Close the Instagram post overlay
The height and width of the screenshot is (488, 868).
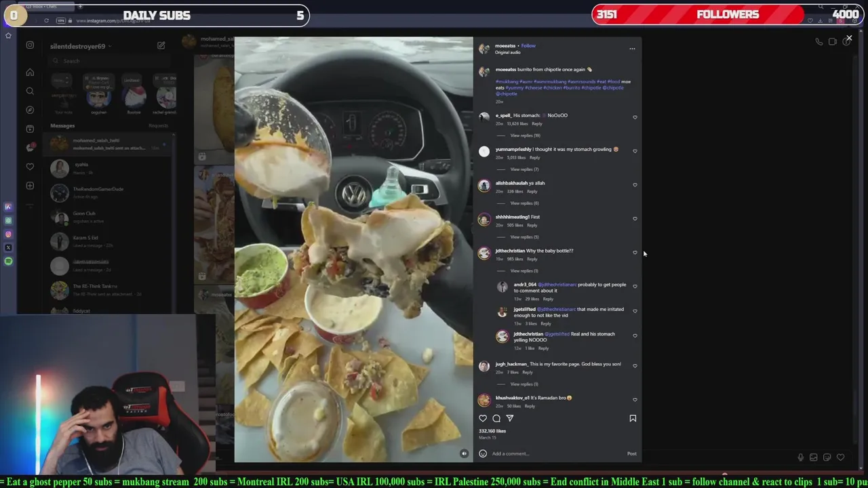848,38
